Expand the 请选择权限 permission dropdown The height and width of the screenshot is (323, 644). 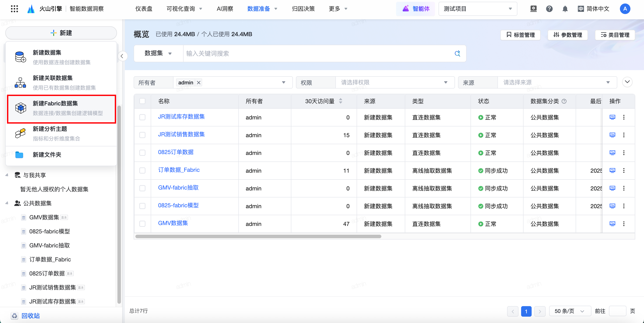tap(395, 82)
